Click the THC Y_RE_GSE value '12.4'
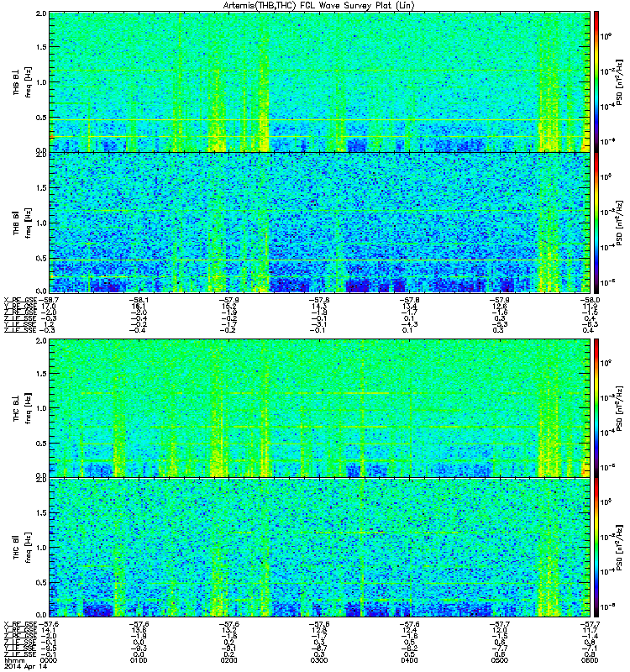Viewport: 630px width, 672px height. coord(410,630)
